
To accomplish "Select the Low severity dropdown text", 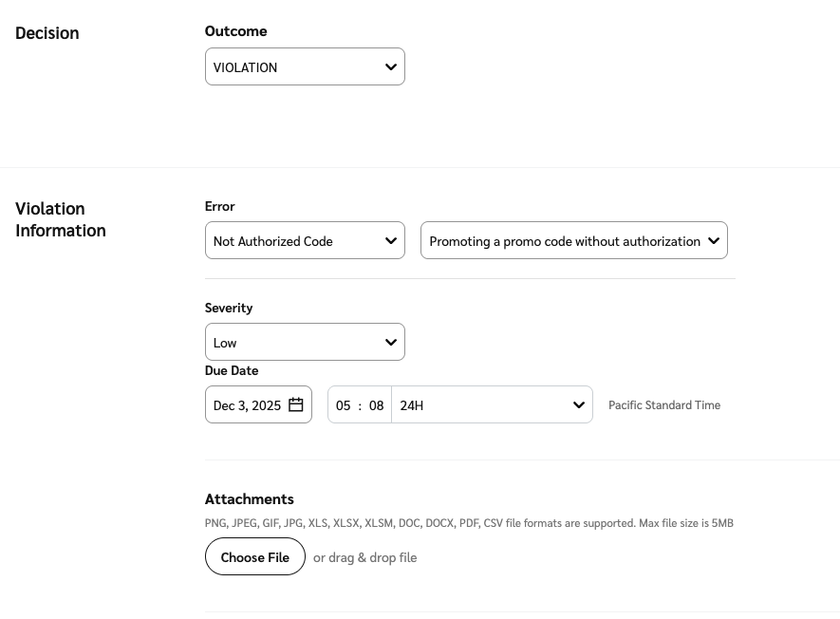I will pos(225,343).
